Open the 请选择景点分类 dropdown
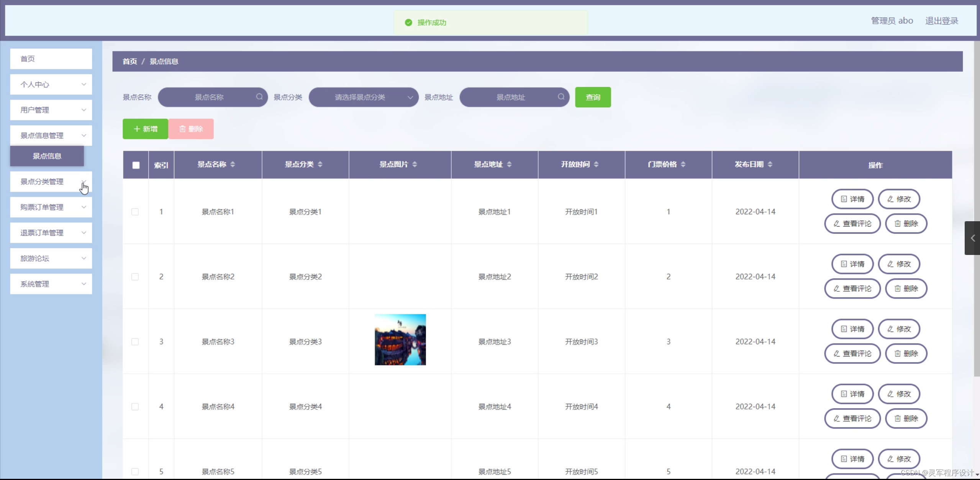980x480 pixels. [x=363, y=97]
